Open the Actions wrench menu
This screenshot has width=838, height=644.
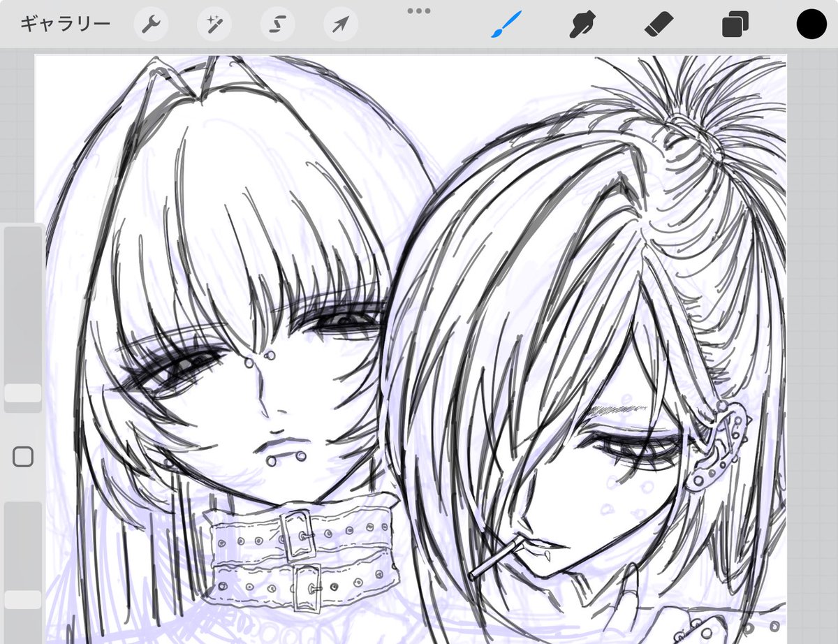click(x=151, y=25)
